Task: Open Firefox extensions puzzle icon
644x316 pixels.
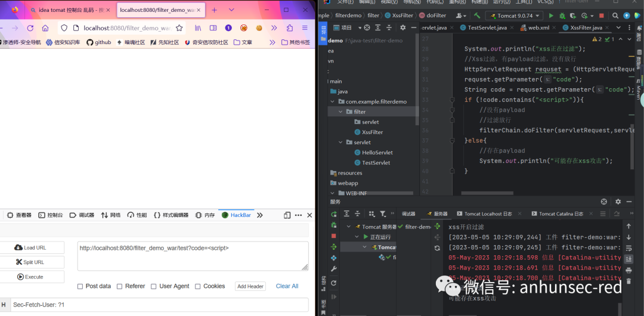Action: pyautogui.click(x=290, y=28)
